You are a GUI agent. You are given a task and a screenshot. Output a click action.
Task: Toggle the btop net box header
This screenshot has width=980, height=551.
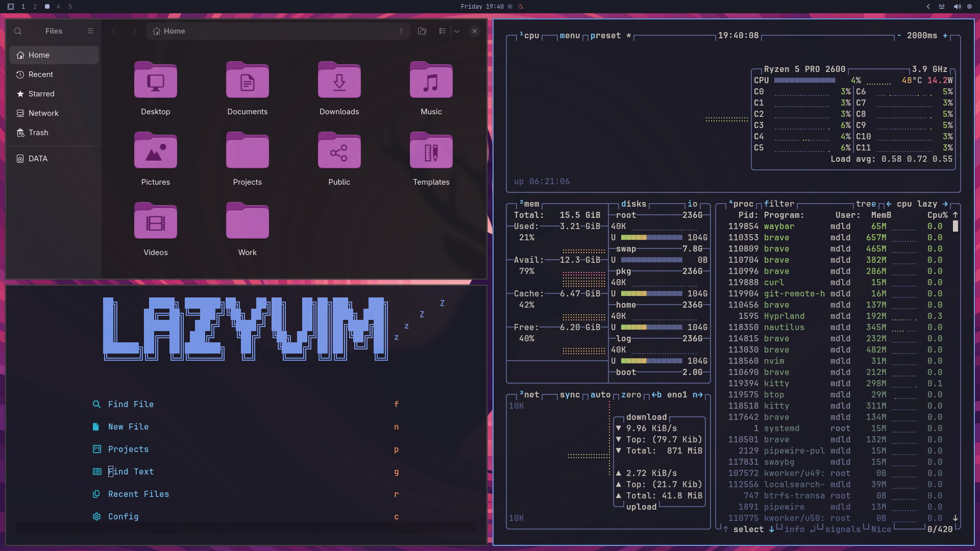529,394
